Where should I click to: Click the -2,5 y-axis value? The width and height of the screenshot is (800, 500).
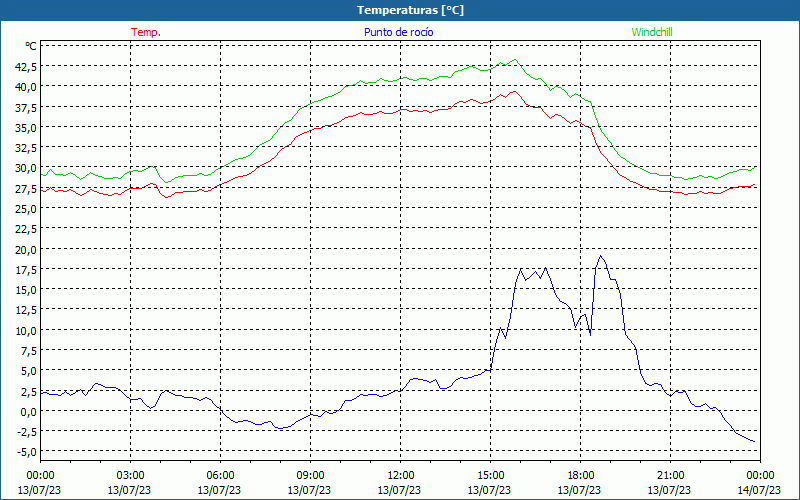point(26,432)
